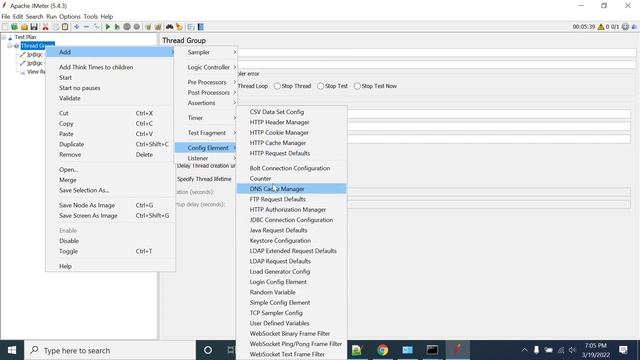Expand the Listener submenu
The image size is (640, 360).
pyautogui.click(x=206, y=158)
